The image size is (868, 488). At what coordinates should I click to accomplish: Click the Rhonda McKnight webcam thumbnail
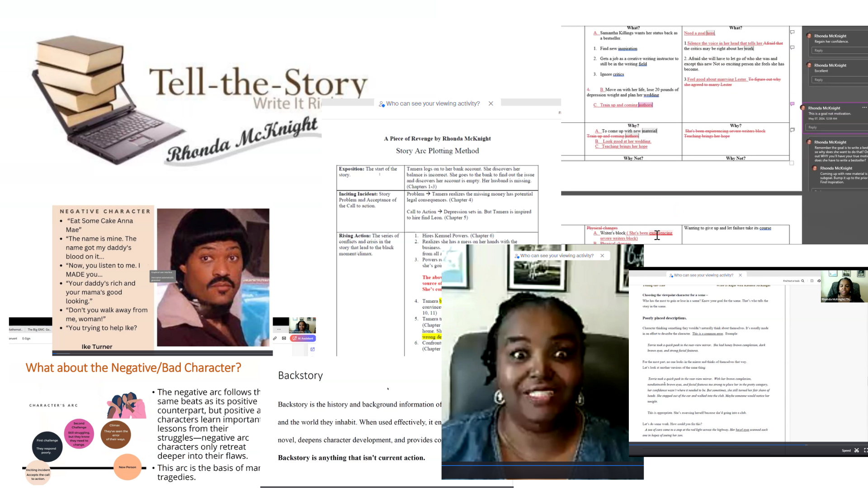point(844,287)
